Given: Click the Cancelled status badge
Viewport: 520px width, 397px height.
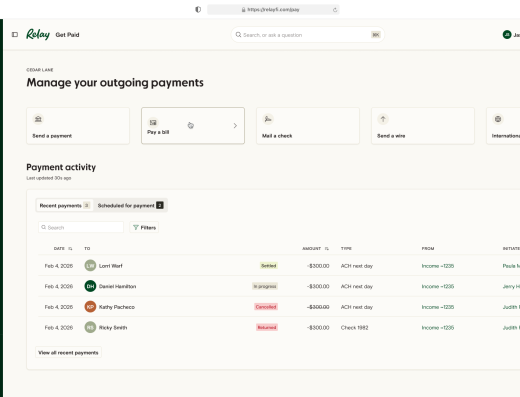Looking at the screenshot, I should (x=266, y=307).
